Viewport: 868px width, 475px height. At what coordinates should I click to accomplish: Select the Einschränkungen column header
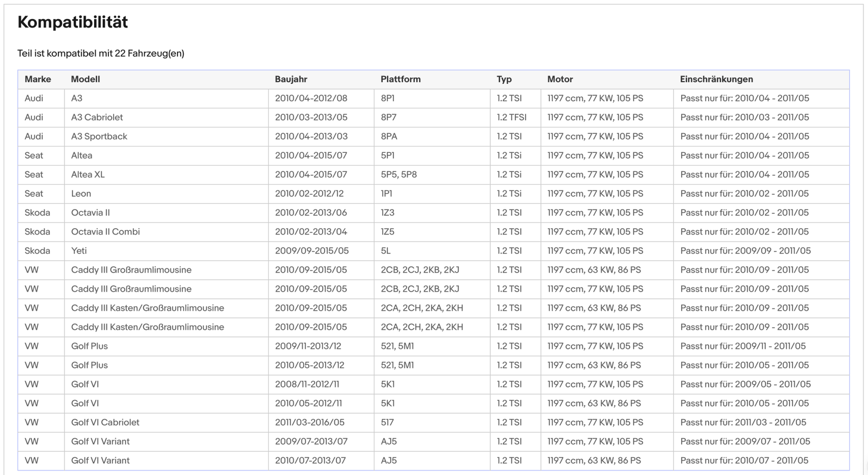tap(716, 79)
